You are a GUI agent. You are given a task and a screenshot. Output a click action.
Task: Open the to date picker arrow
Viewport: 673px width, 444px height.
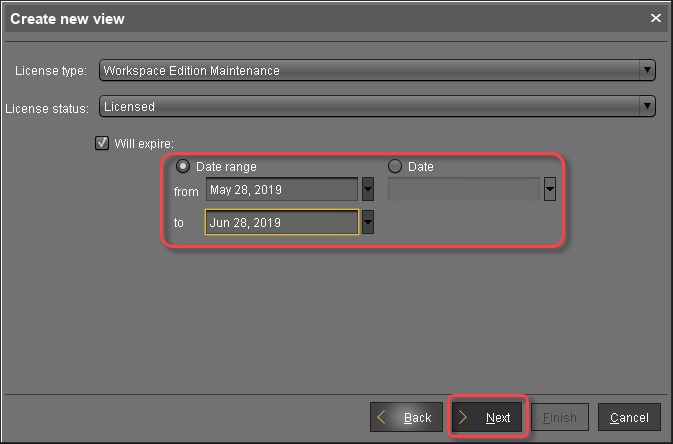368,222
